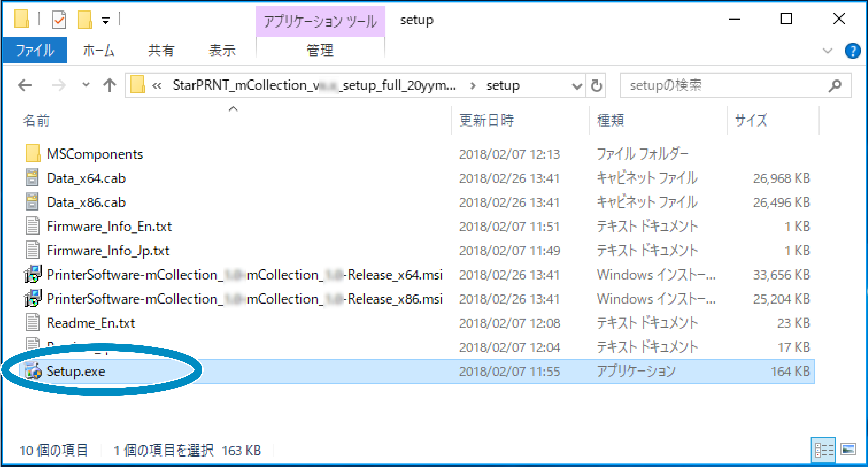
Task: Open the 管理 ribbon tab
Action: (x=320, y=51)
